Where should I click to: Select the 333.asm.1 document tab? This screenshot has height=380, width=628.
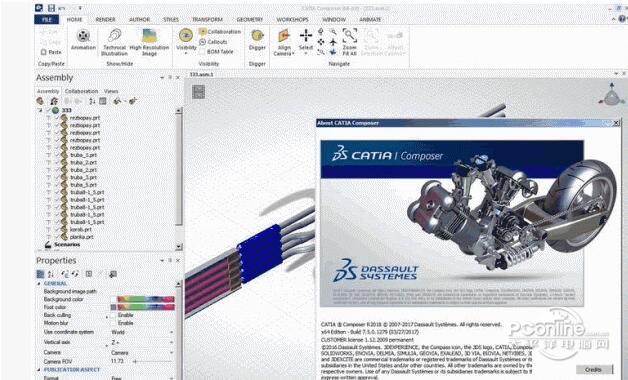[201, 74]
